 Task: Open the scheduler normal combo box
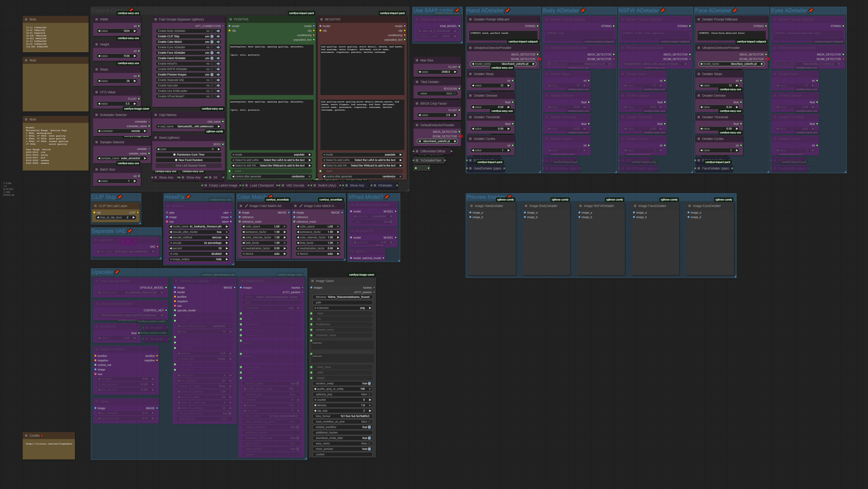122,131
